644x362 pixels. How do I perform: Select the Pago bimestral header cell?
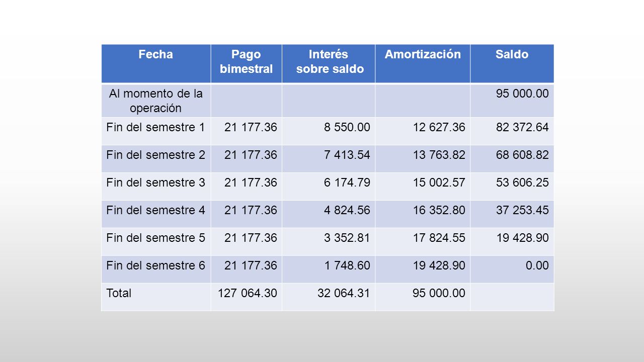pos(247,63)
